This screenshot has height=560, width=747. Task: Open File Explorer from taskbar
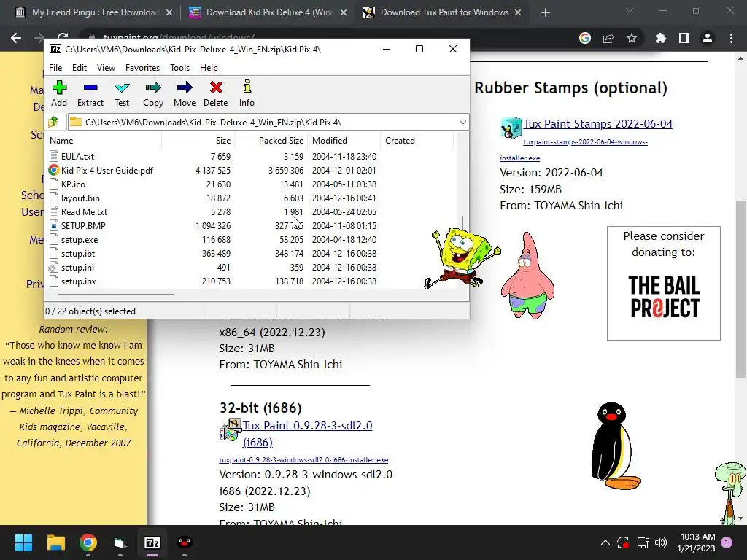point(55,542)
